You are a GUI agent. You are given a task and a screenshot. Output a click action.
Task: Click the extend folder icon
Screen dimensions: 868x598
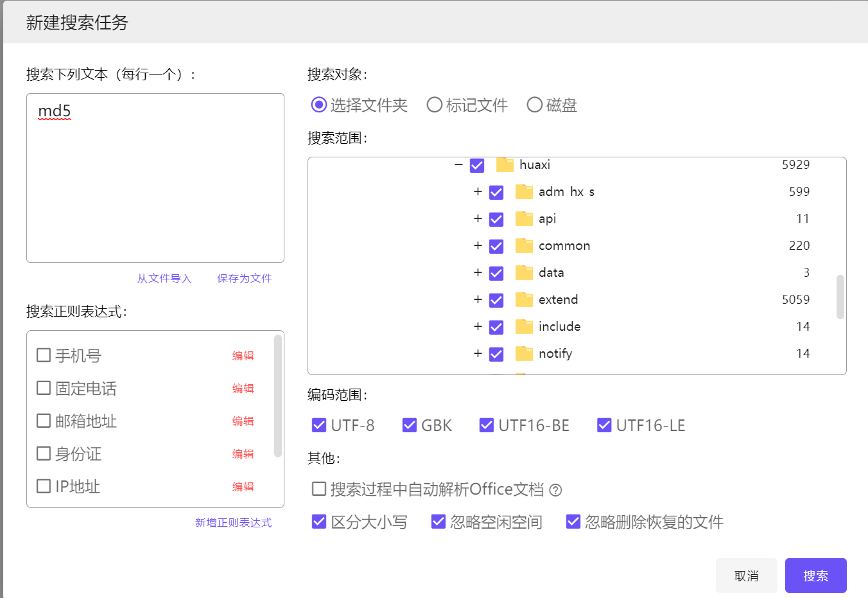click(524, 300)
